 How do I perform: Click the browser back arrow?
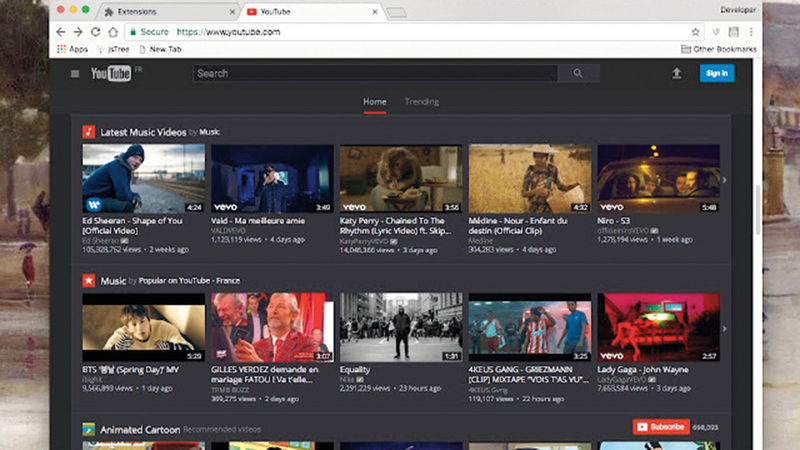point(59,32)
